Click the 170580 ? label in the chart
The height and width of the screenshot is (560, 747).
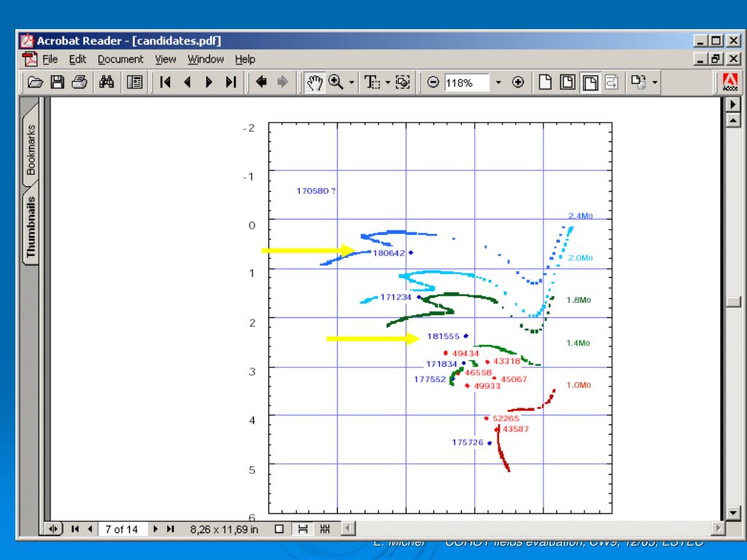pos(316,191)
